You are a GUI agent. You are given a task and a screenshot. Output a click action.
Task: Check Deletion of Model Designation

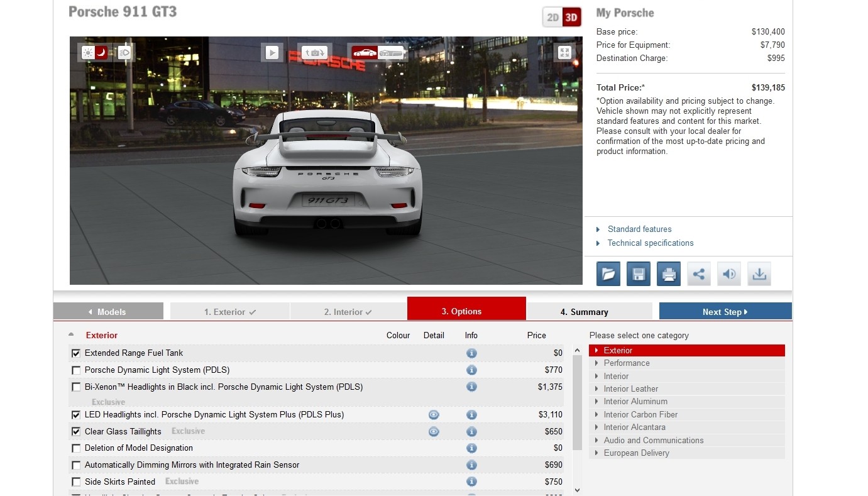tap(76, 448)
